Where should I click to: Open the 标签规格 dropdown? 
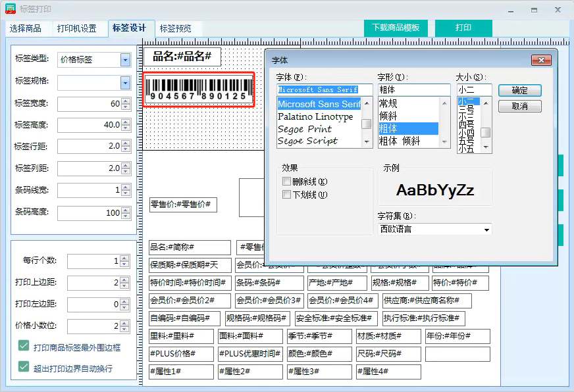coord(125,83)
